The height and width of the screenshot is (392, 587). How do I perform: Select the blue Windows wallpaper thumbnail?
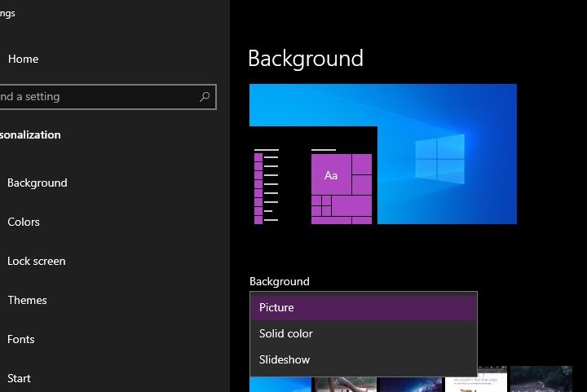pyautogui.click(x=280, y=385)
